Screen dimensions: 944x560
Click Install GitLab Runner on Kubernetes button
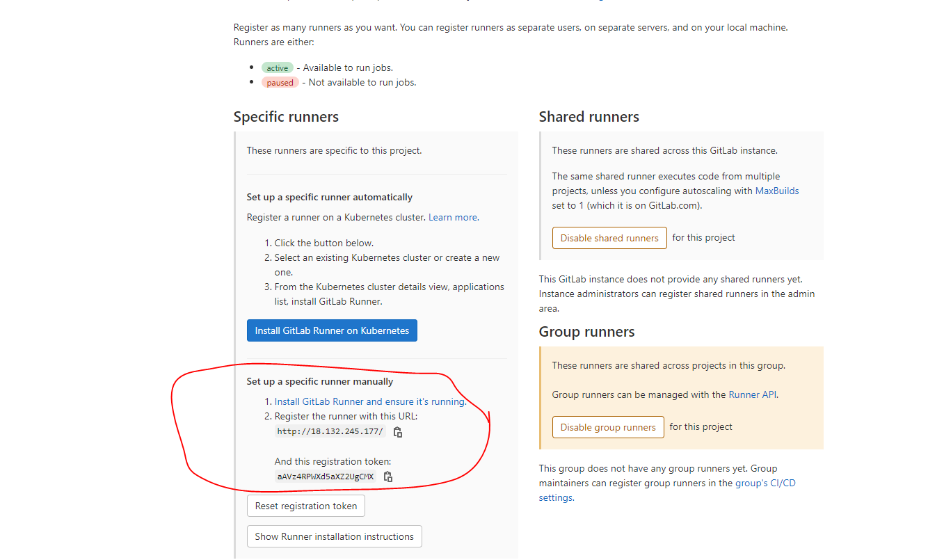[332, 330]
